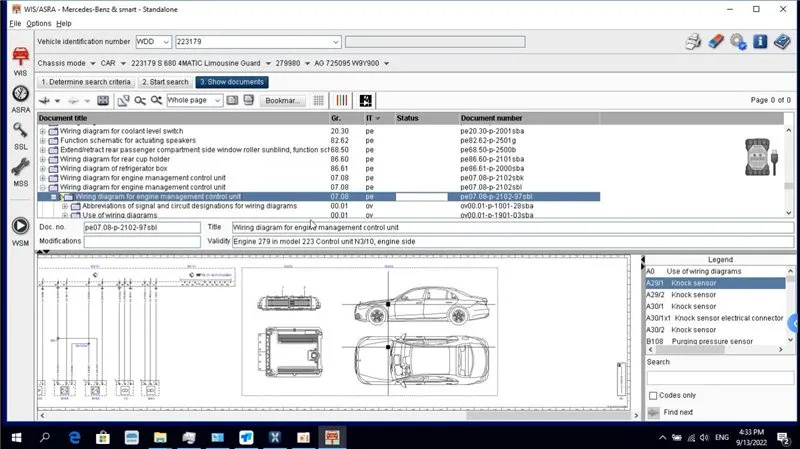
Task: Click the document list vertical scrollbar
Action: tap(789, 171)
